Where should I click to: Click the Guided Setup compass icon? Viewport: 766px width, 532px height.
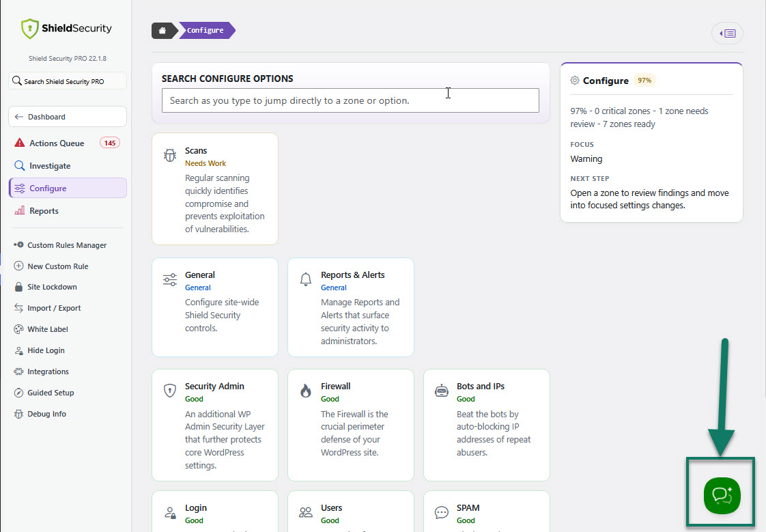pyautogui.click(x=18, y=393)
